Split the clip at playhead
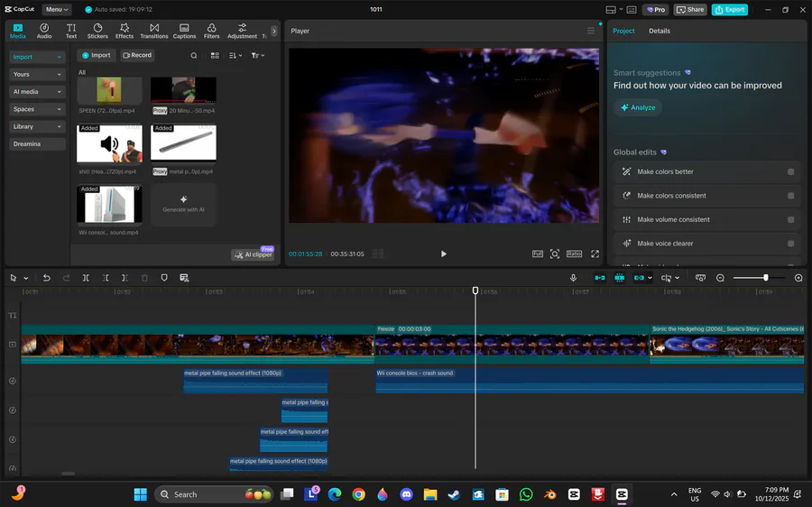This screenshot has height=507, width=812. 86,278
